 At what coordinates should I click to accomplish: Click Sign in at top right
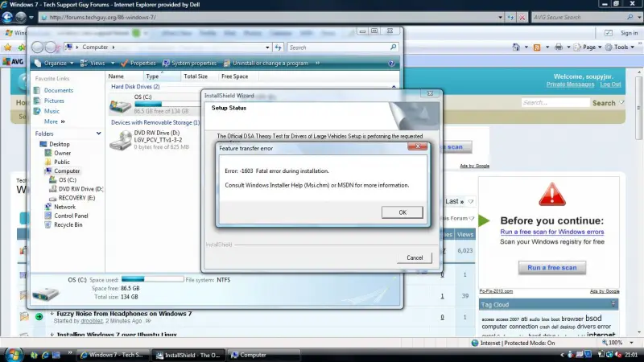(629, 33)
